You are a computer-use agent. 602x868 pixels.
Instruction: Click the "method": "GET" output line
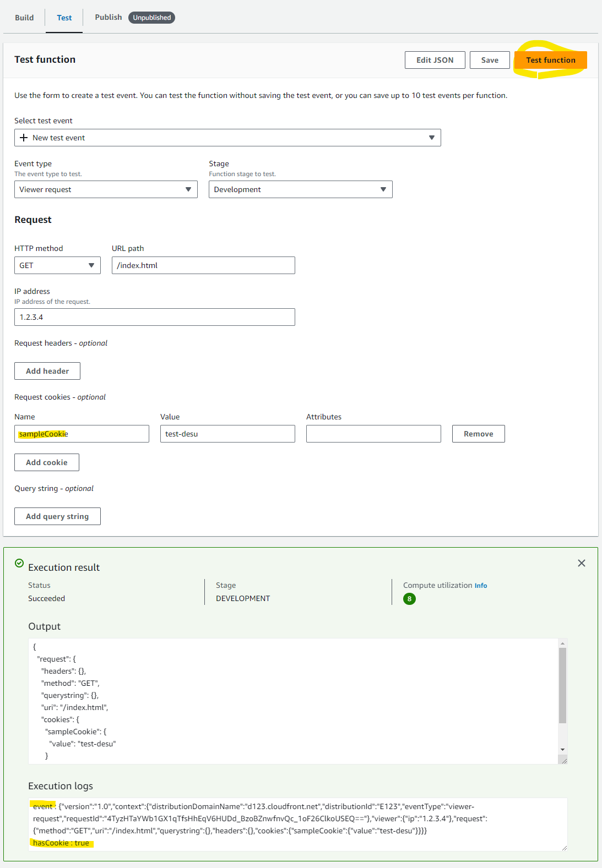(70, 683)
